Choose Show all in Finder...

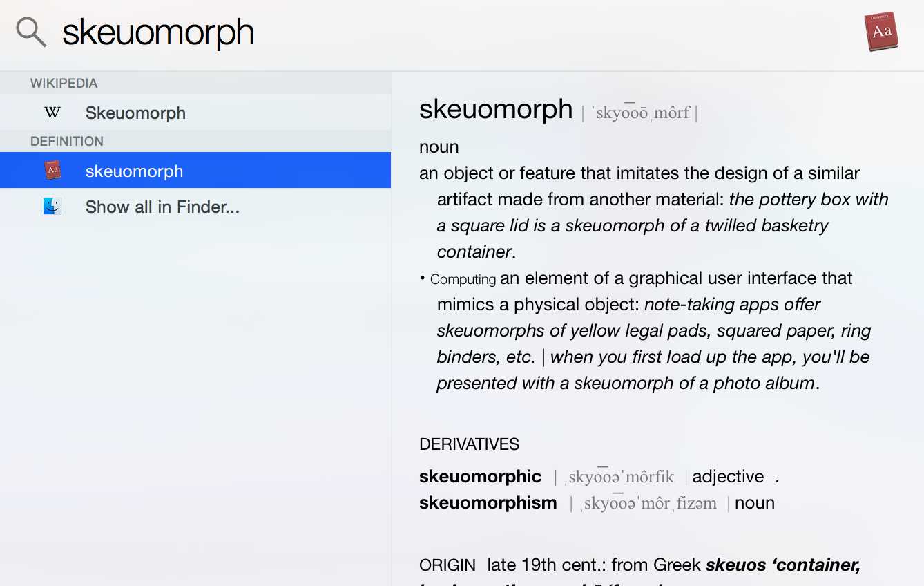pyautogui.click(x=195, y=207)
